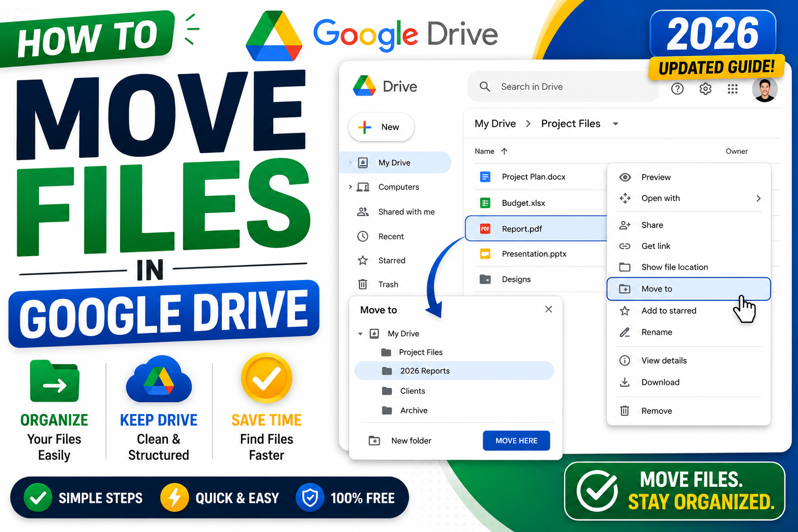Viewport: 798px width, 532px height.
Task: Click the Designs folder icon
Action: [x=485, y=279]
